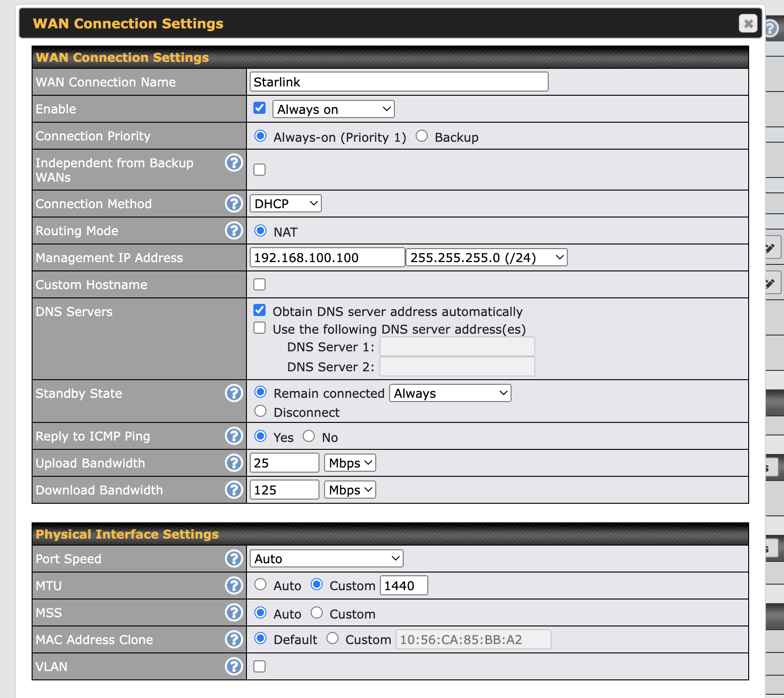The height and width of the screenshot is (698, 784).
Task: Click the VLAN help icon
Action: (234, 666)
